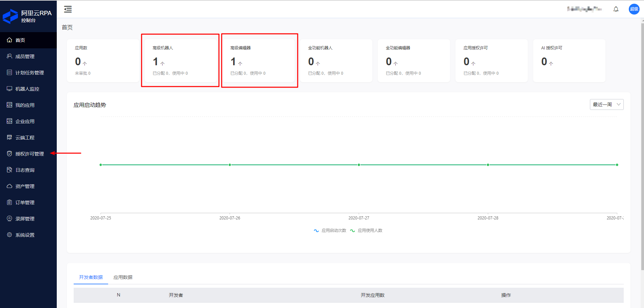Click the shield icon beside 授权许可管理
Image resolution: width=644 pixels, height=308 pixels.
click(x=9, y=153)
